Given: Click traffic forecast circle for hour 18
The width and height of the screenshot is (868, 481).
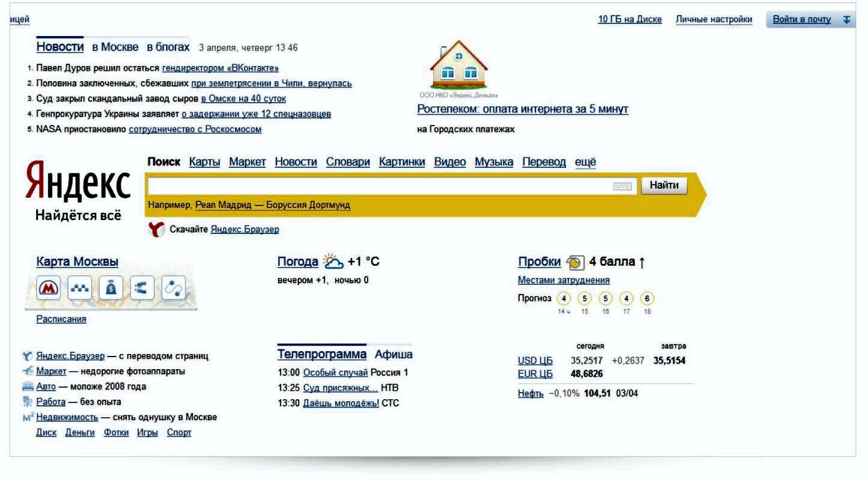Looking at the screenshot, I should [647, 299].
